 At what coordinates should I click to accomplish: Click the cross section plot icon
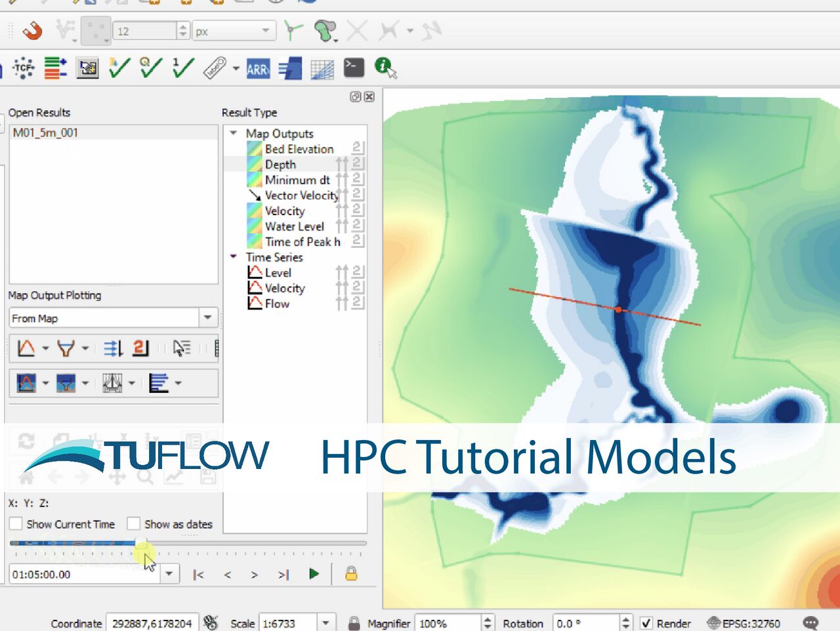[x=66, y=348]
